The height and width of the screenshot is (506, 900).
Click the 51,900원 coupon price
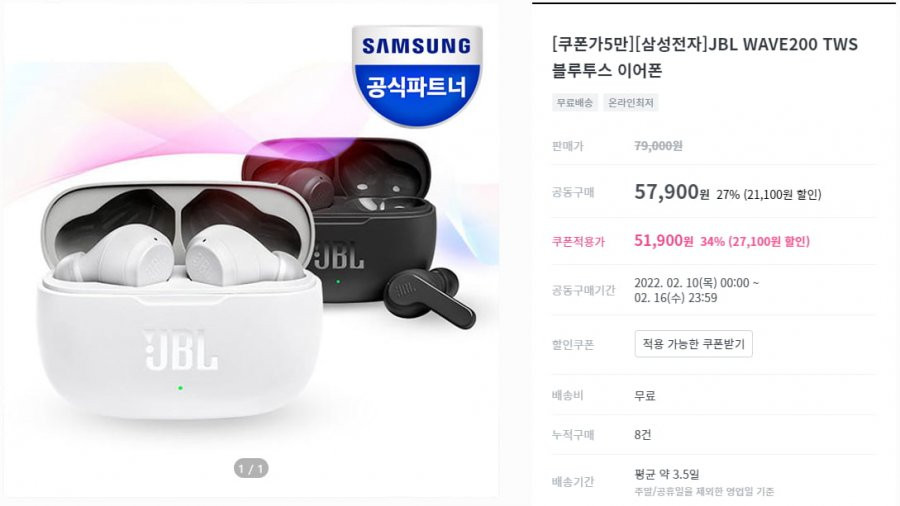664,241
